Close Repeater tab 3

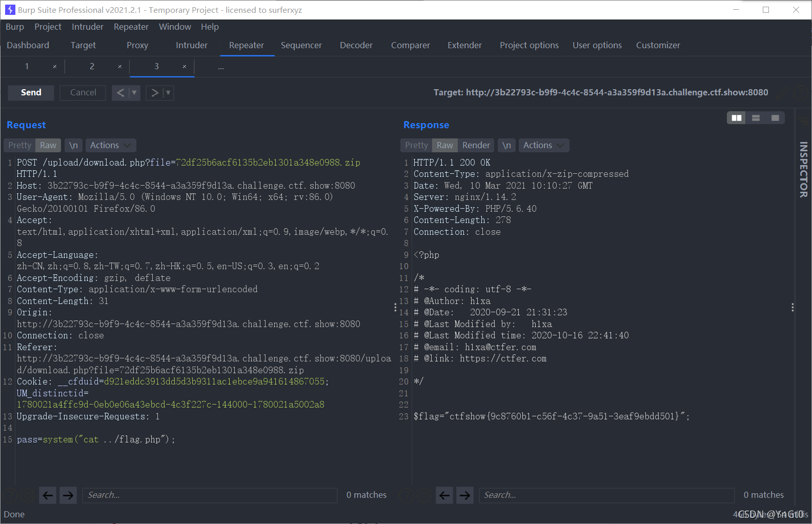[x=185, y=67]
